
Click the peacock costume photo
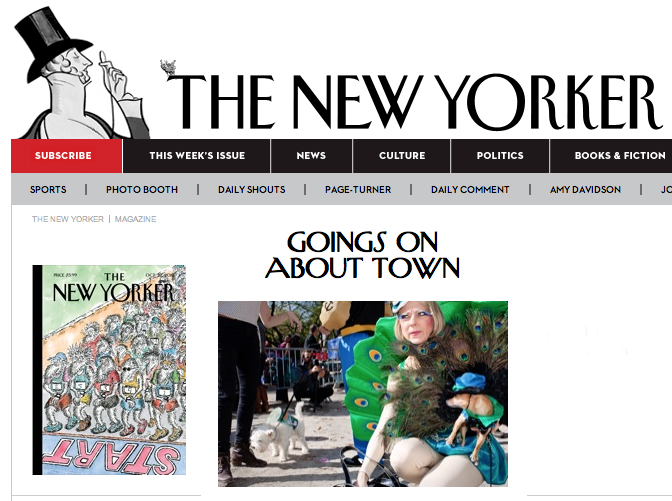[x=363, y=394]
